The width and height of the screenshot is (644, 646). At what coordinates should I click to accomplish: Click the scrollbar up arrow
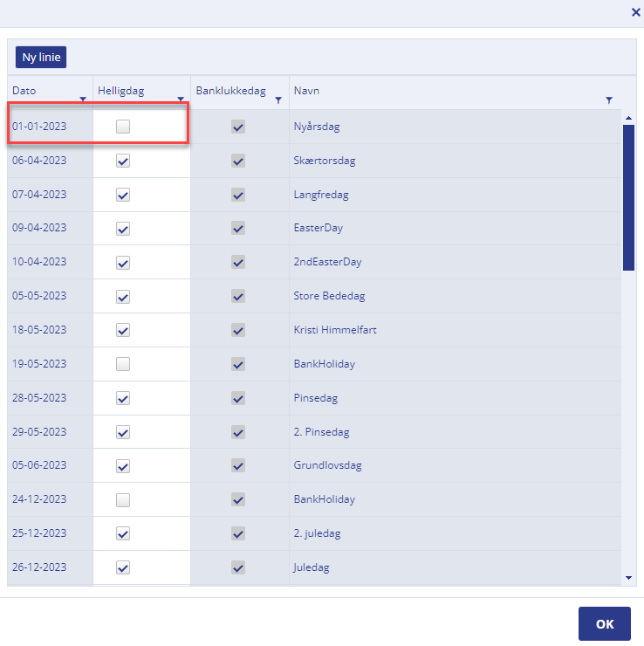coord(628,118)
